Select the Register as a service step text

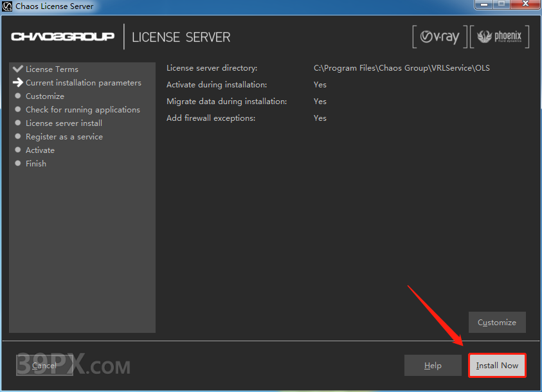[x=64, y=137]
